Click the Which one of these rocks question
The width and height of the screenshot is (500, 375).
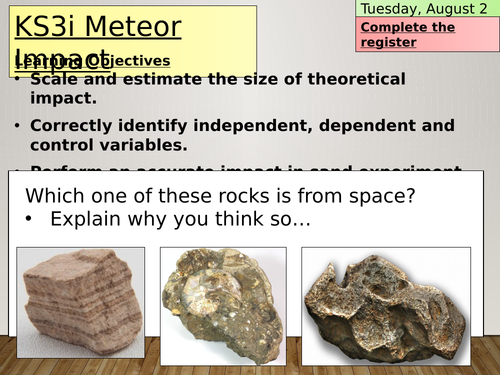220,195
